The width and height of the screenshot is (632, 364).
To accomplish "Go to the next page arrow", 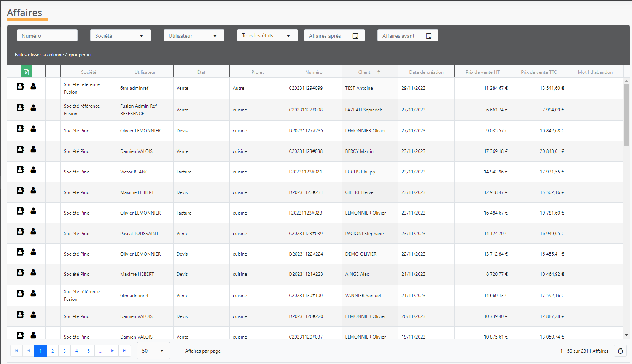I will [113, 351].
